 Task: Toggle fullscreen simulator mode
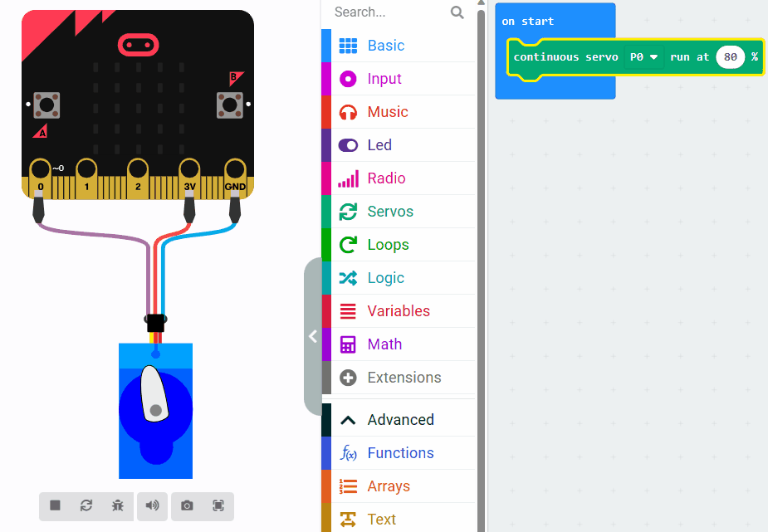(x=218, y=506)
